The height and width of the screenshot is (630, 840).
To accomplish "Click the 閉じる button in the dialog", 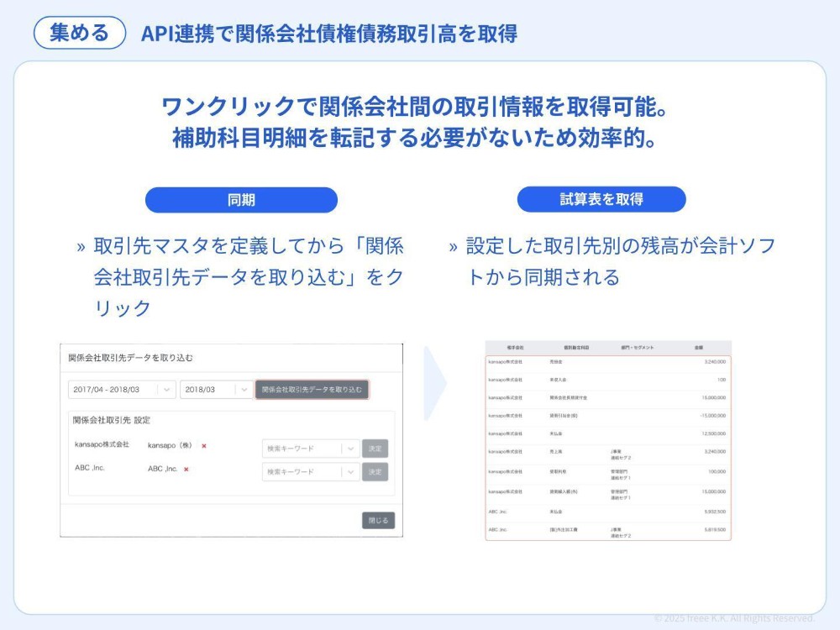I will coord(378,520).
